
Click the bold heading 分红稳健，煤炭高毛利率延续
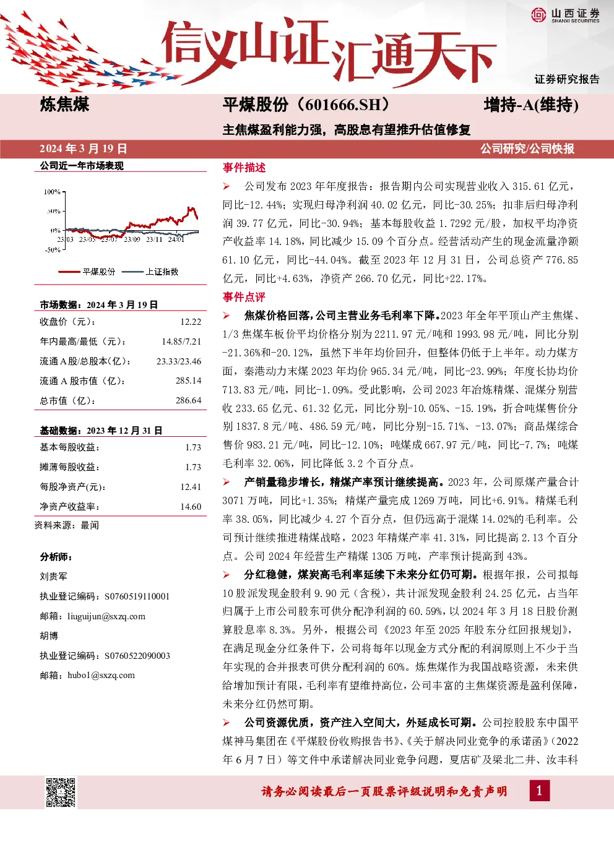pos(361,575)
